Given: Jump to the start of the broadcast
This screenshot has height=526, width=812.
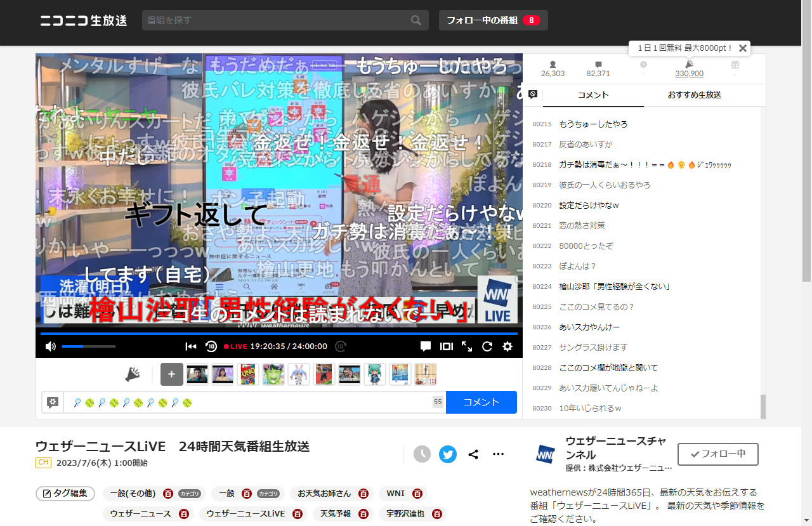Looking at the screenshot, I should coord(190,346).
